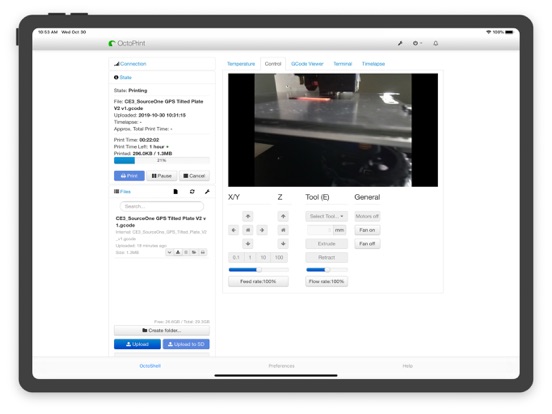Viewport: 552px width, 414px height.
Task: Show only SD card files icon
Action: [176, 192]
